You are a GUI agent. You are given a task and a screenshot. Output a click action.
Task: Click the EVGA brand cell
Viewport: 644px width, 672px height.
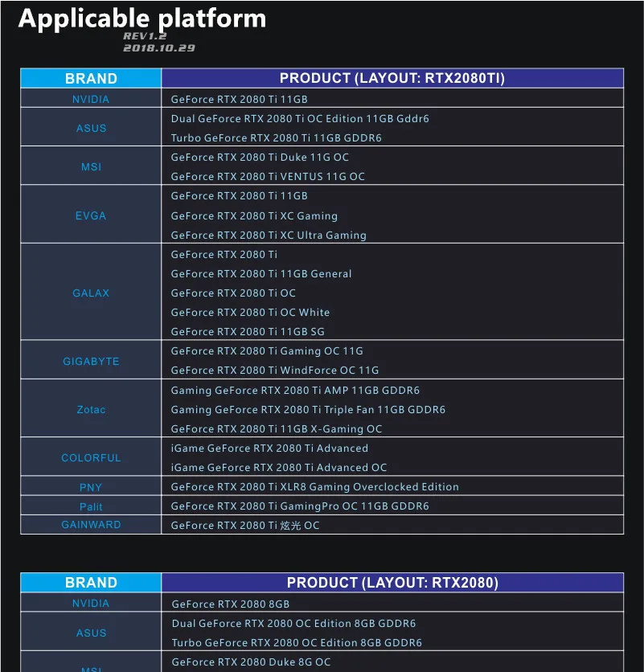tap(91, 215)
